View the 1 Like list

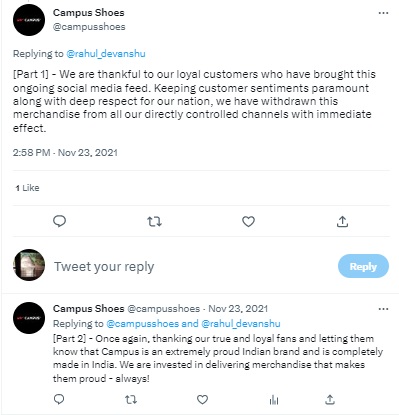(x=27, y=188)
